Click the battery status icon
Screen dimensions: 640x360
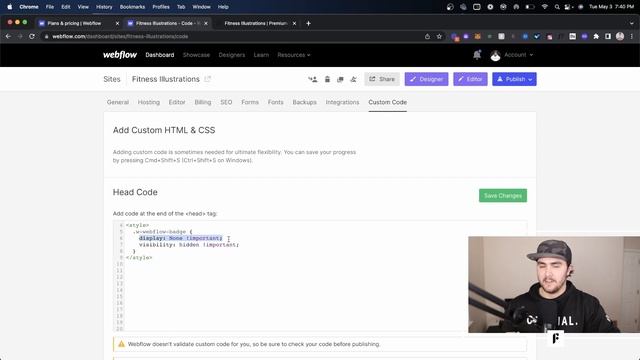coord(530,7)
